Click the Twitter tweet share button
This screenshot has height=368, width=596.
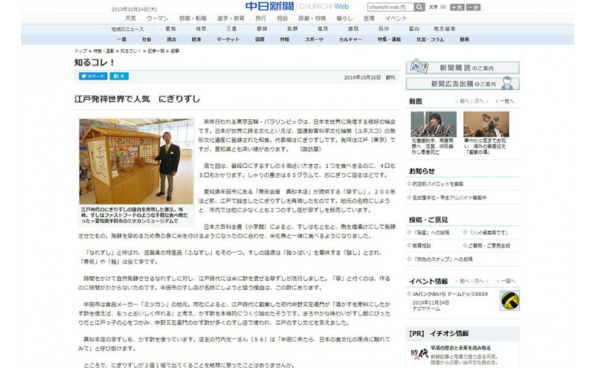93,76
